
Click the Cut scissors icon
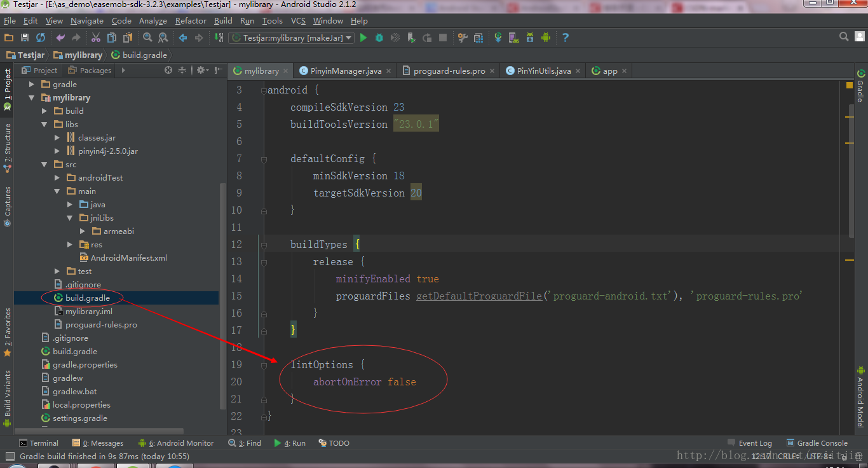[x=96, y=38]
